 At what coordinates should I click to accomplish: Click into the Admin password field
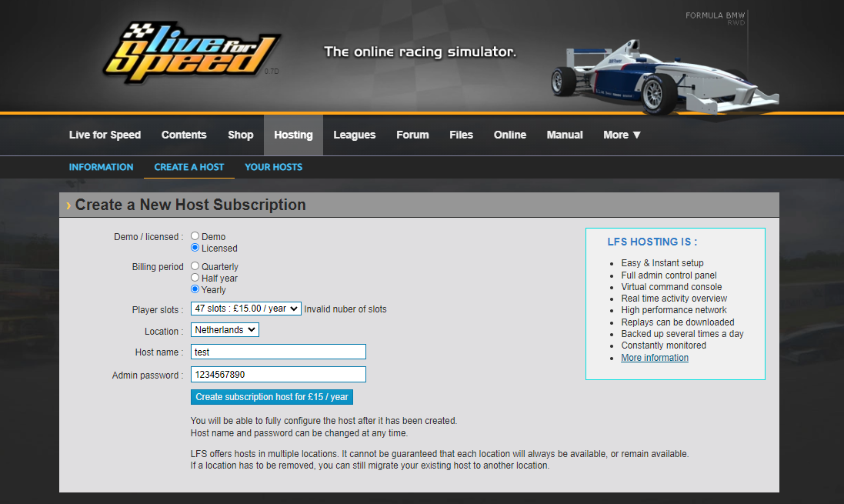[x=279, y=374]
